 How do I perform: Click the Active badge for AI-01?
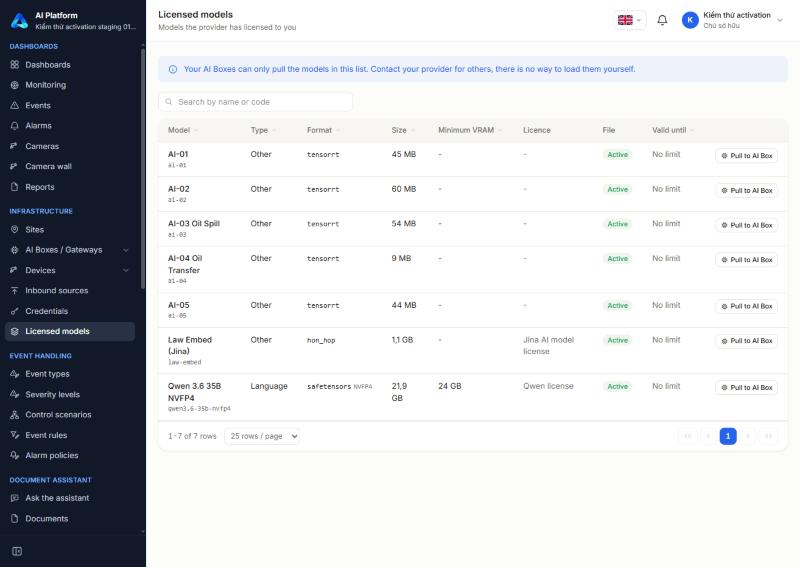(x=617, y=155)
